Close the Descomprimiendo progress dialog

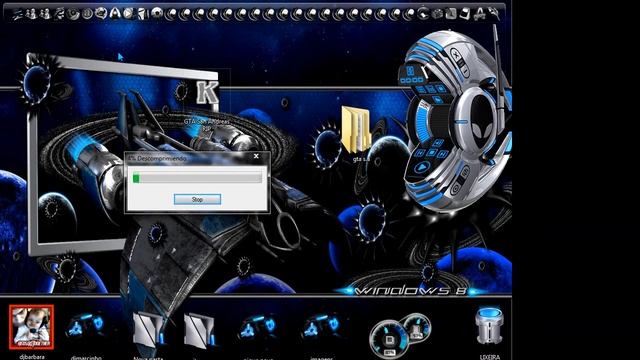[x=256, y=156]
